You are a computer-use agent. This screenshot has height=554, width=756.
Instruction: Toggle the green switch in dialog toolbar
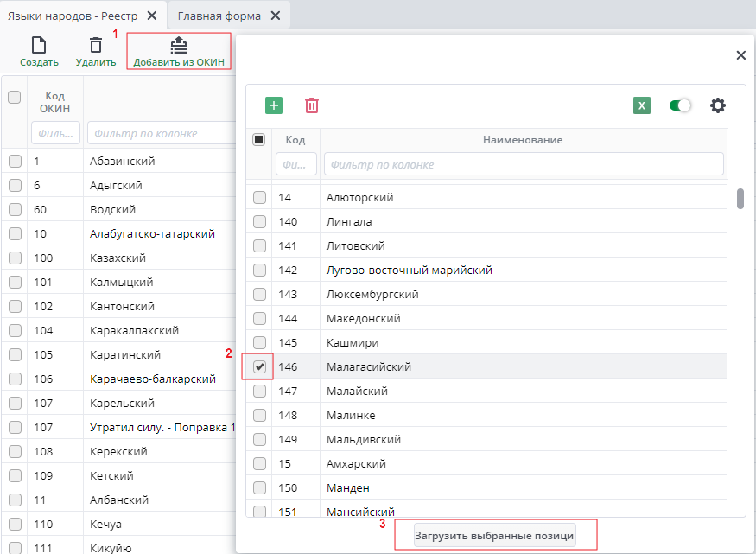click(x=680, y=105)
